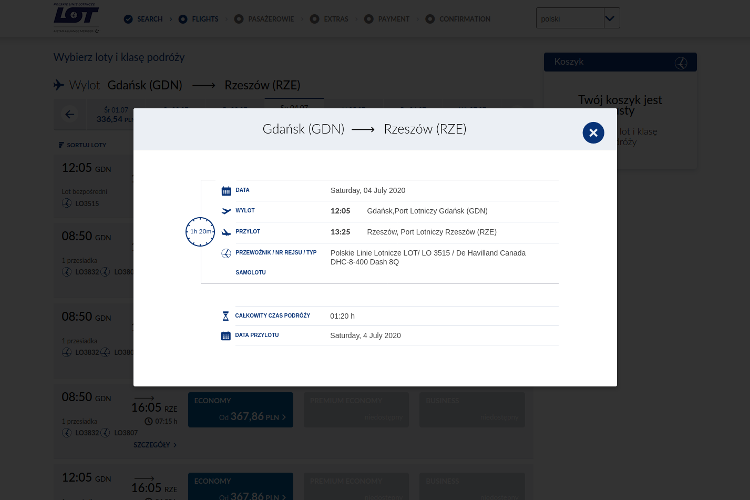Click the Koszyk basket header
The image size is (750, 500).
(x=620, y=62)
